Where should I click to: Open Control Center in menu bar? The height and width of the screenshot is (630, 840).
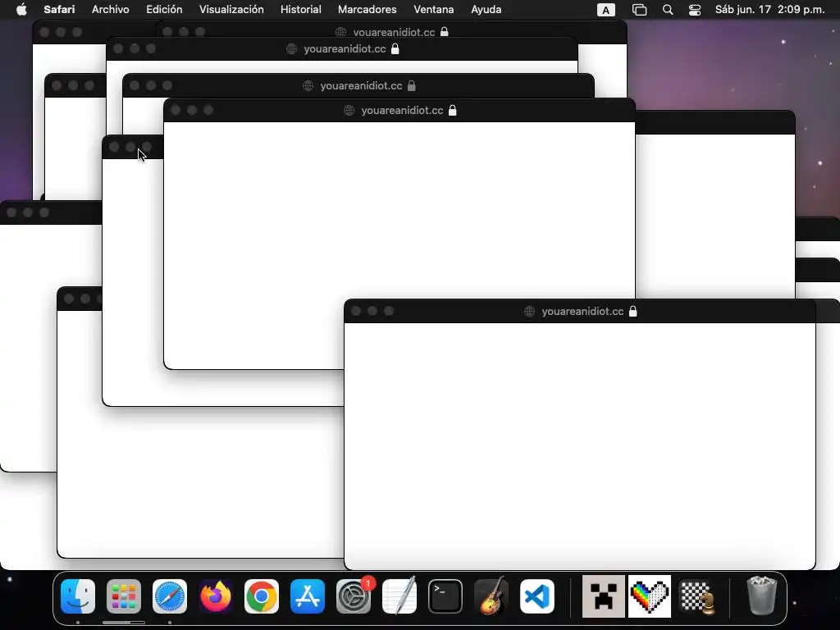(695, 10)
